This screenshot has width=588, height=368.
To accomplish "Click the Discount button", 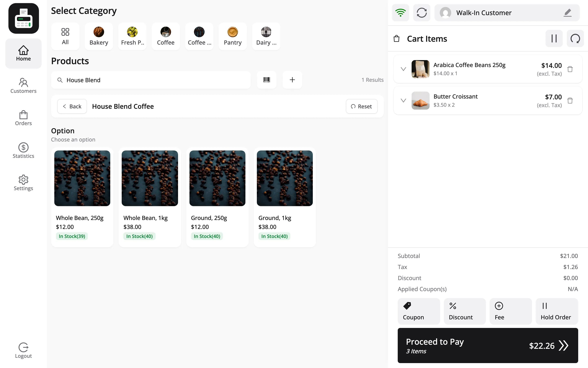I will [464, 311].
